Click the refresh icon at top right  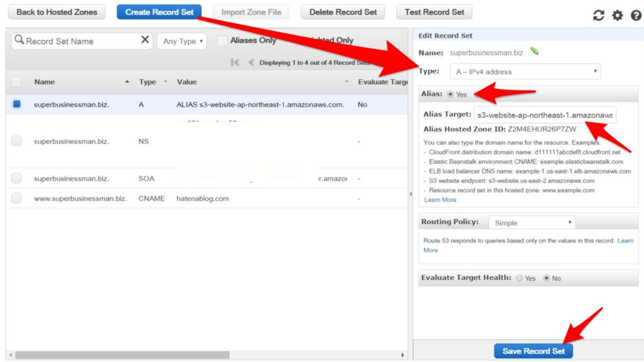click(599, 15)
